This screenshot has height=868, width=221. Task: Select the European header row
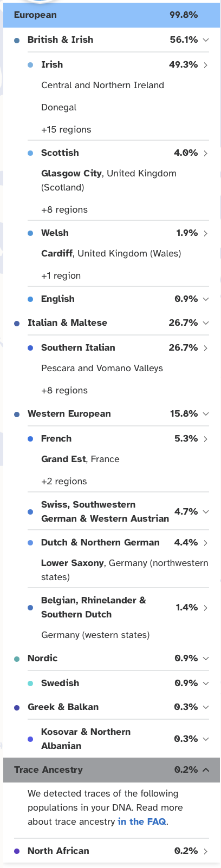(112, 15)
